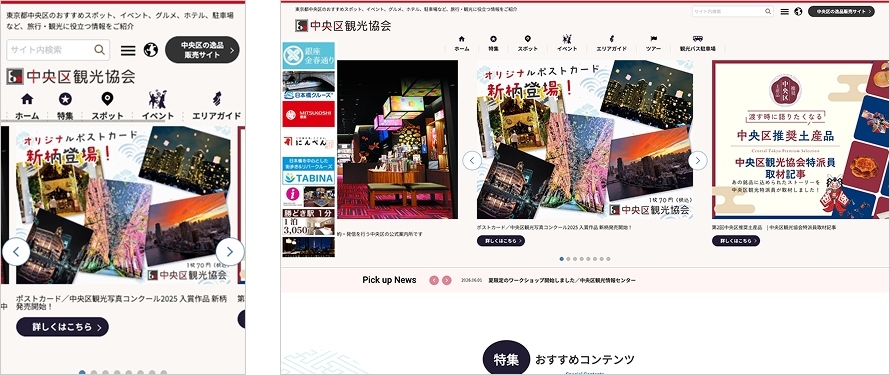Tap スポット pin item in mobile navigation

[x=107, y=106]
